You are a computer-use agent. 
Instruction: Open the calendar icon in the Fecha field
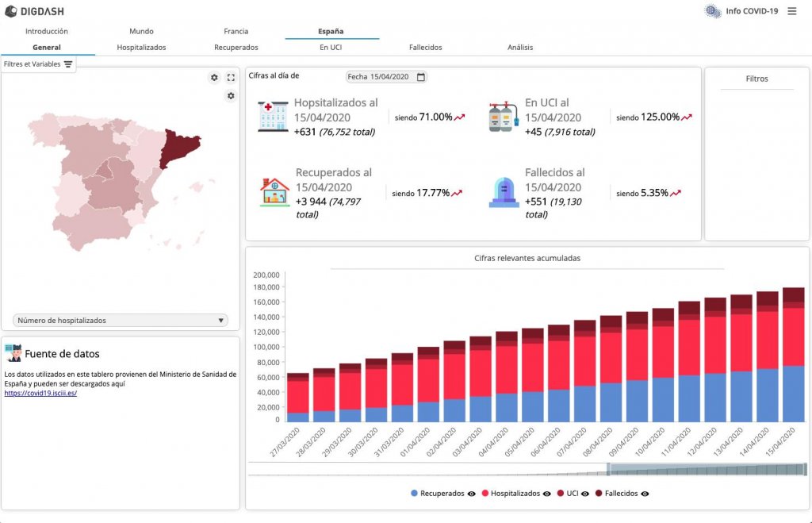point(421,77)
